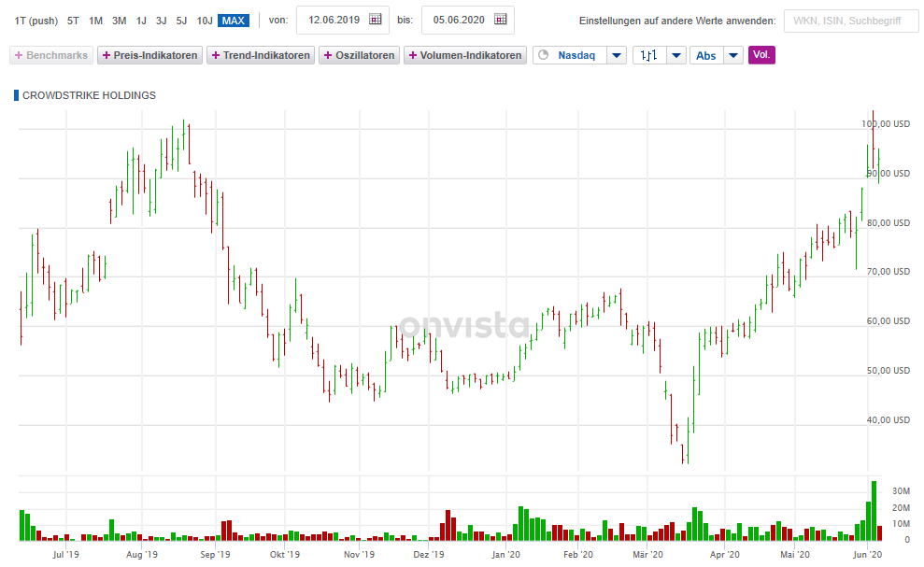Open the calendar icon for the von date
The width and height of the screenshot is (924, 567).
(x=376, y=20)
